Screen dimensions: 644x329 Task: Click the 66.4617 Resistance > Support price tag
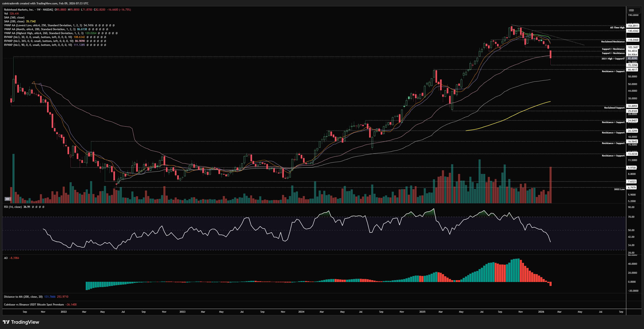[x=632, y=70]
